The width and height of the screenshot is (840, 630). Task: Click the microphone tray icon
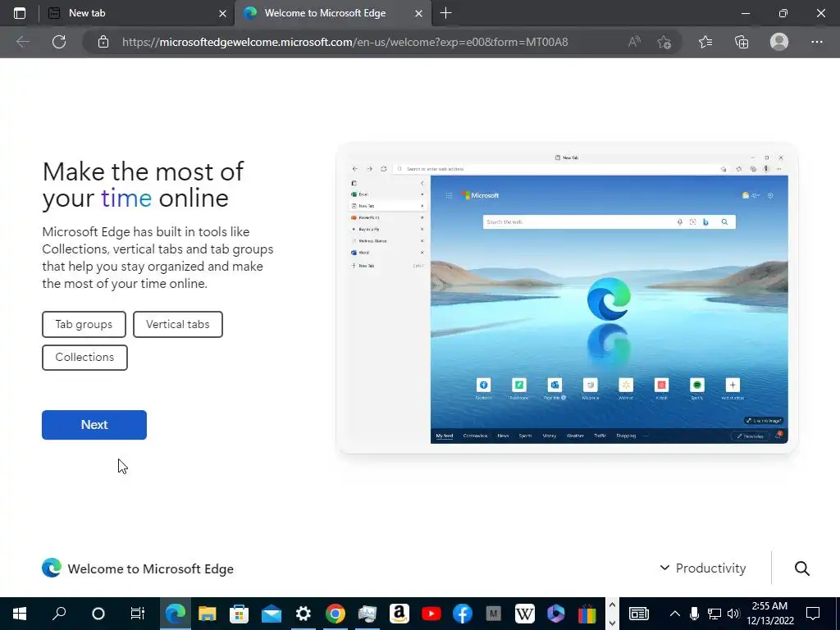(694, 614)
